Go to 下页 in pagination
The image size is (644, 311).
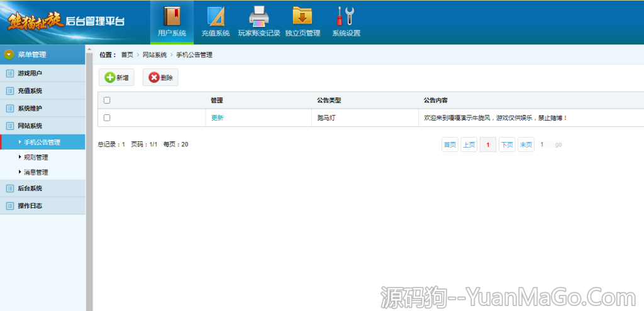[x=507, y=145]
